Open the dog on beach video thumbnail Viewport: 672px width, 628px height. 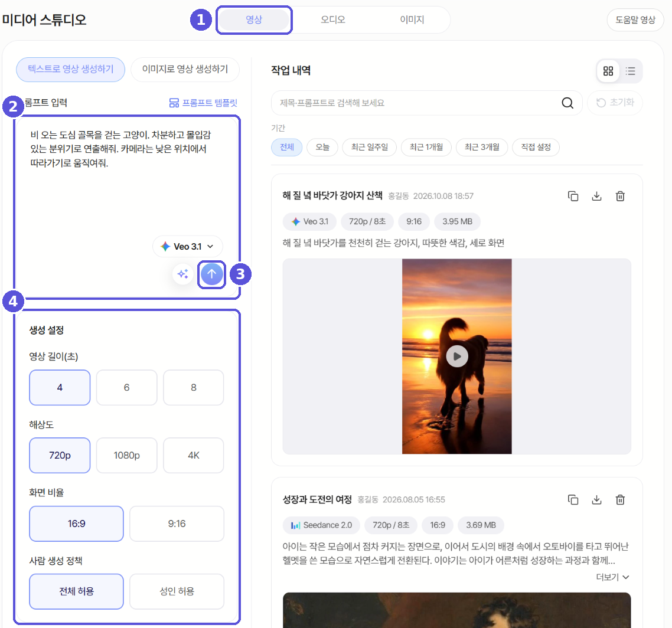pos(457,356)
